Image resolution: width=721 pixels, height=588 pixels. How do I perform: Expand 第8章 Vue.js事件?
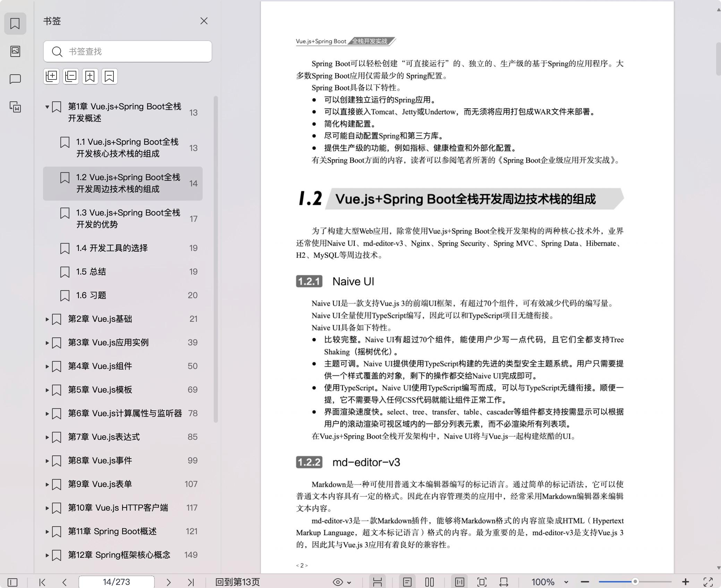point(47,461)
